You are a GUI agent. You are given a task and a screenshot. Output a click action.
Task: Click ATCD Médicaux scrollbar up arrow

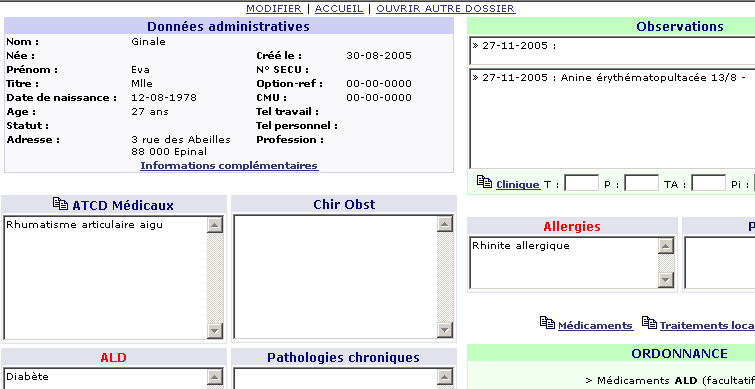(215, 224)
